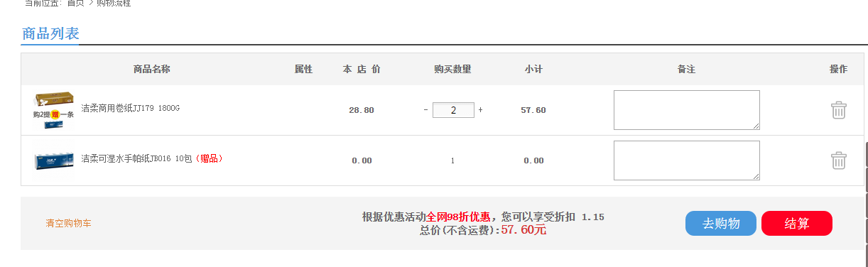Image resolution: width=868 pixels, height=267 pixels.
Task: Increase purchase quantity with plus sign
Action: (x=481, y=110)
